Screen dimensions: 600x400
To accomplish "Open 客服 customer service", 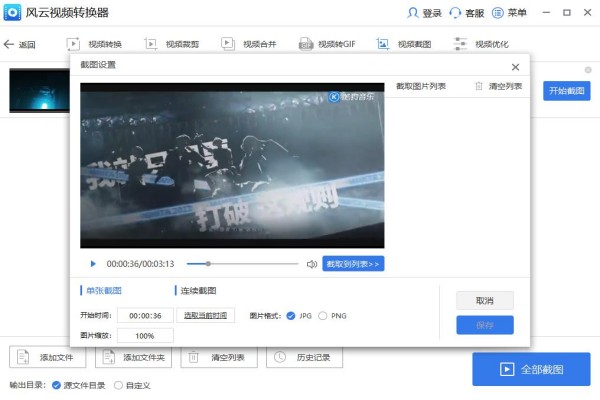I will pyautogui.click(x=467, y=13).
